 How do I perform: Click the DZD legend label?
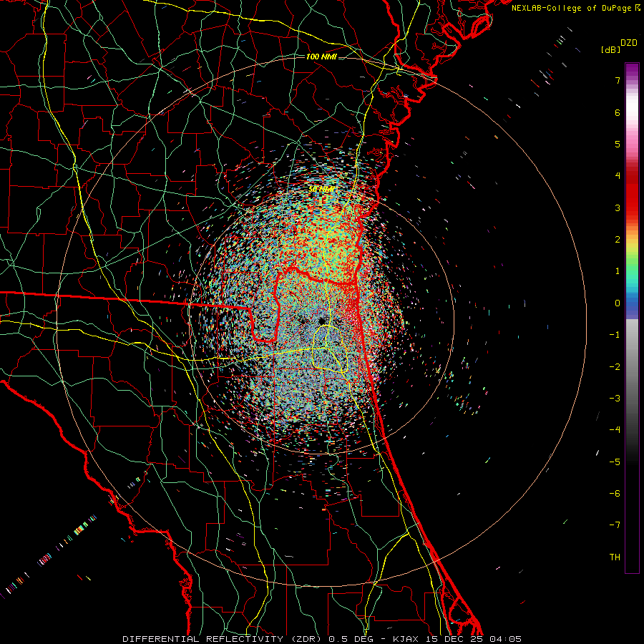point(629,43)
